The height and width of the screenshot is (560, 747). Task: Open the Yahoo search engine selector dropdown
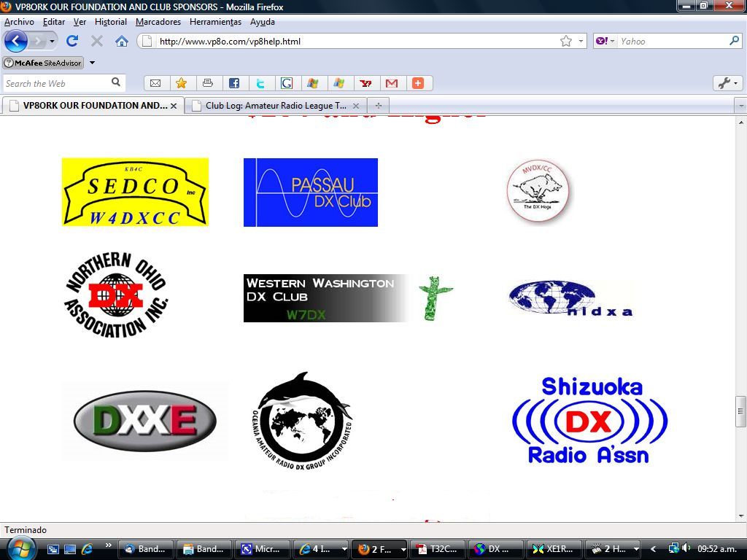pos(605,42)
